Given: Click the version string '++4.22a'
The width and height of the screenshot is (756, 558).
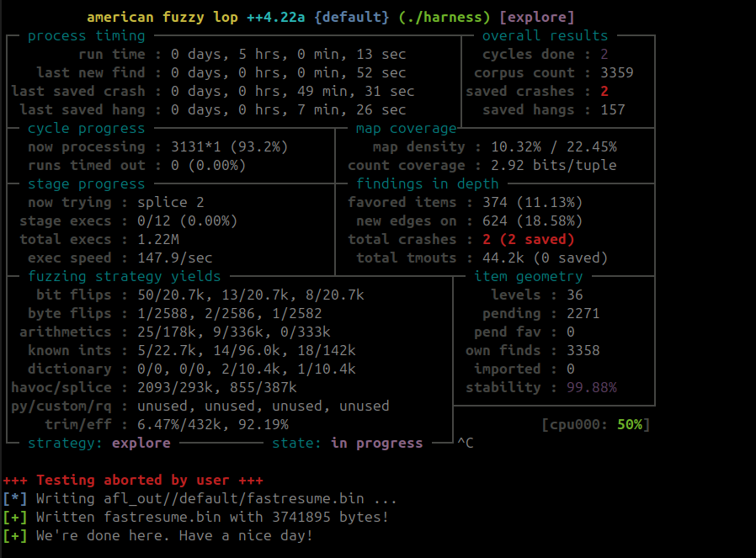Looking at the screenshot, I should click(276, 18).
